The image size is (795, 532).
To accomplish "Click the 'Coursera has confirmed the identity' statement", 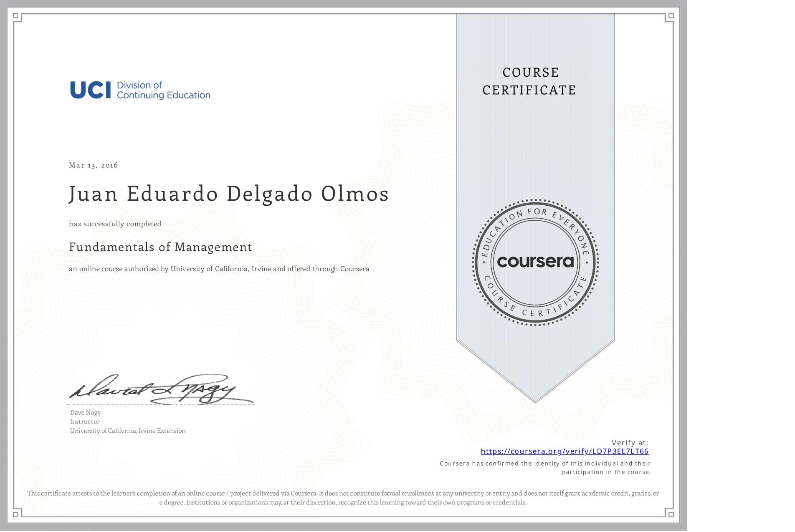I will [545, 468].
